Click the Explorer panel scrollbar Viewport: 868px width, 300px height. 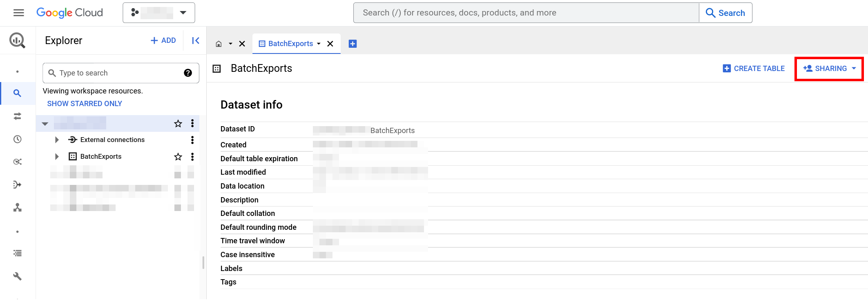coord(203,262)
